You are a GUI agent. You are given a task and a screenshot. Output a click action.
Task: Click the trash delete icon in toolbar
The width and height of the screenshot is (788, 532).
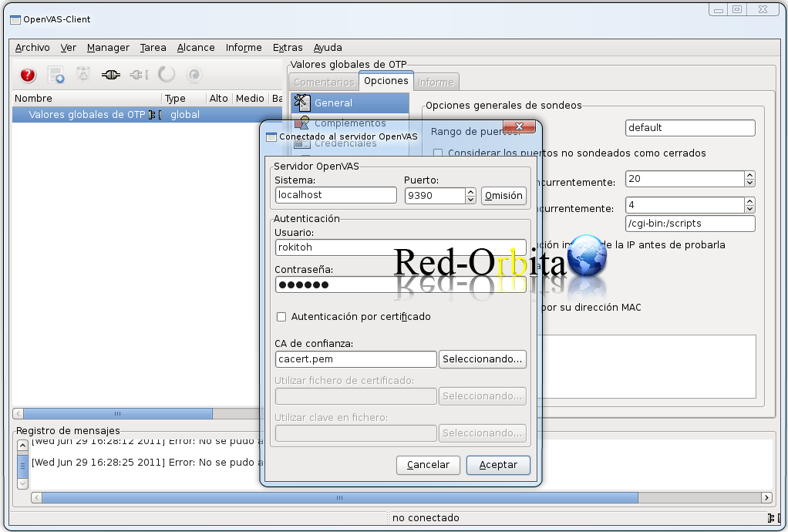pyautogui.click(x=83, y=75)
